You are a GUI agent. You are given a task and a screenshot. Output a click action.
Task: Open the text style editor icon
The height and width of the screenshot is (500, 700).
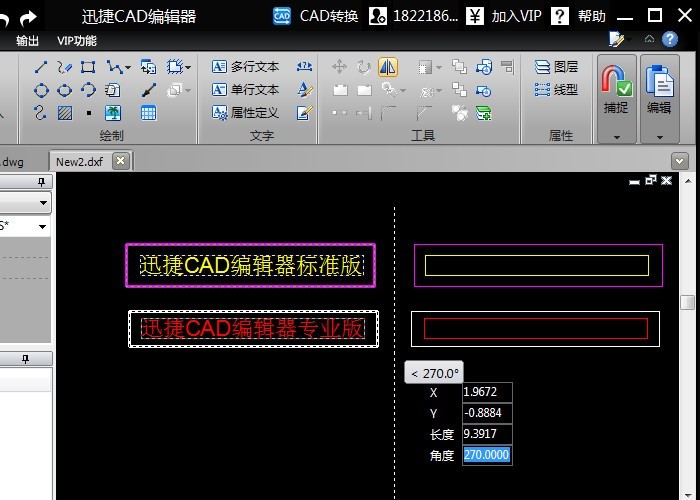[x=304, y=90]
